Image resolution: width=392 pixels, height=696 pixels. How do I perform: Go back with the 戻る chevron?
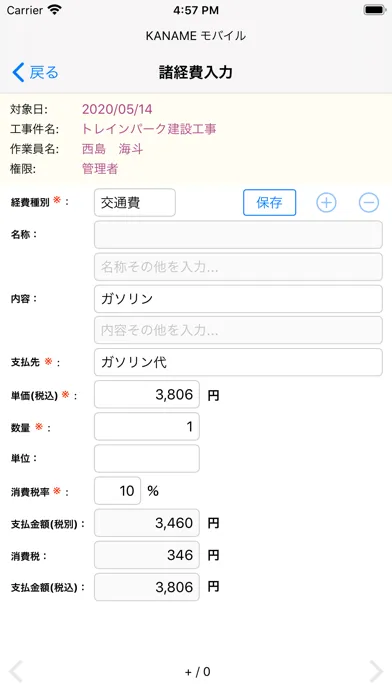click(18, 72)
